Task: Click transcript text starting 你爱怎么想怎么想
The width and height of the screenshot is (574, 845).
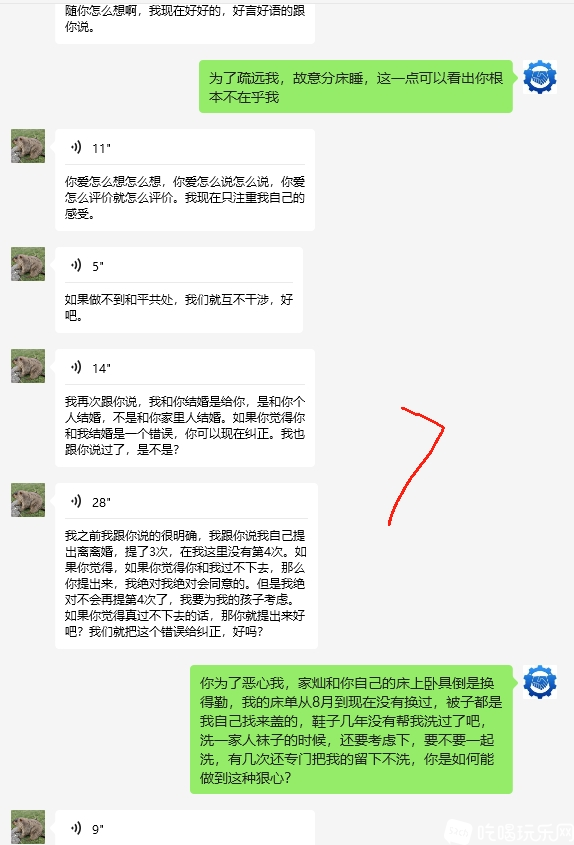Action: [185, 198]
